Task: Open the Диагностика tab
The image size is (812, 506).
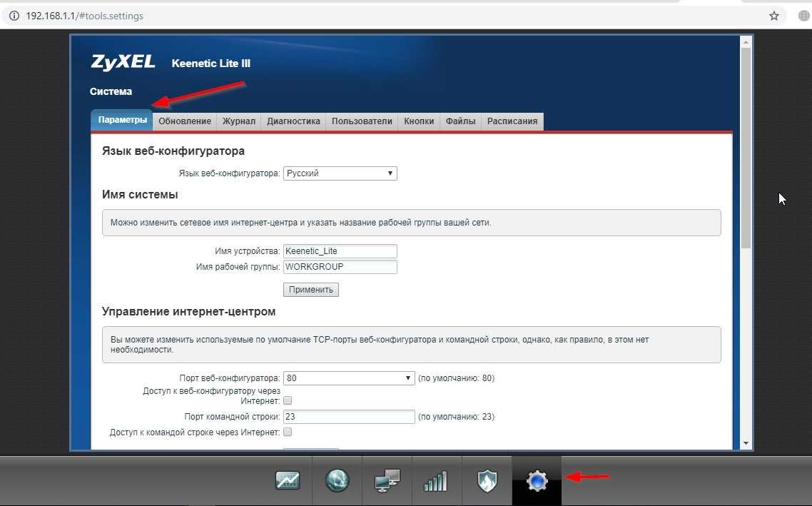Action: point(293,121)
